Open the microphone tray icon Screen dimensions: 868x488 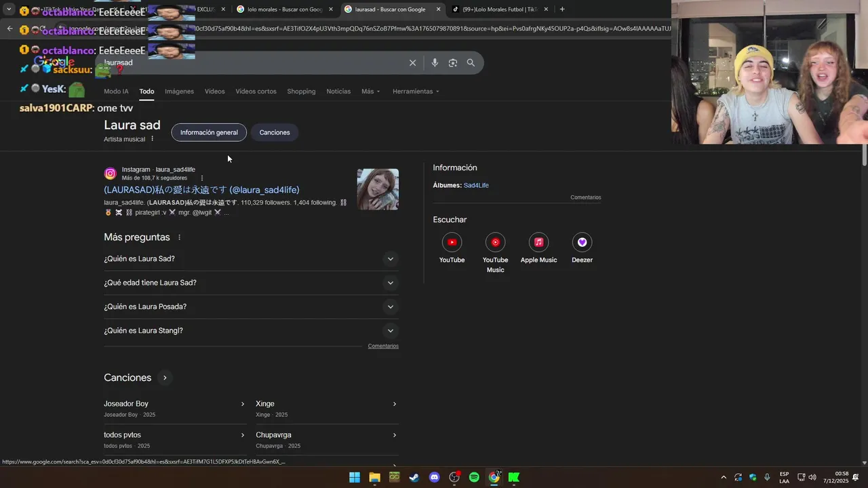[767, 477]
